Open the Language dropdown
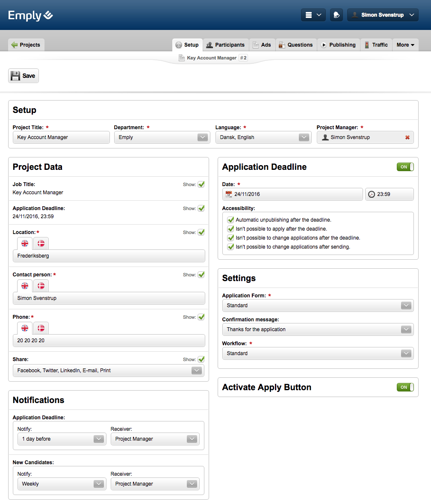Screen dimensions: 431x504 tap(263, 137)
